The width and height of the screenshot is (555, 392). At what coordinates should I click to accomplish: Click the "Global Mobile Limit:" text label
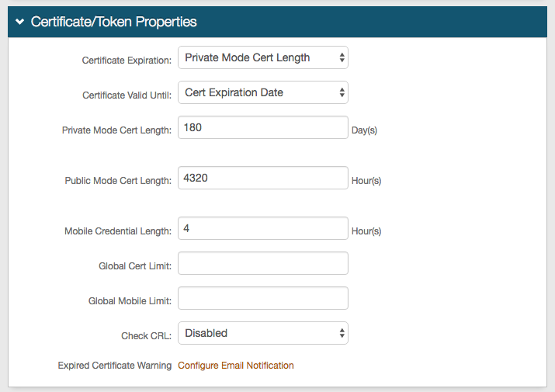130,301
